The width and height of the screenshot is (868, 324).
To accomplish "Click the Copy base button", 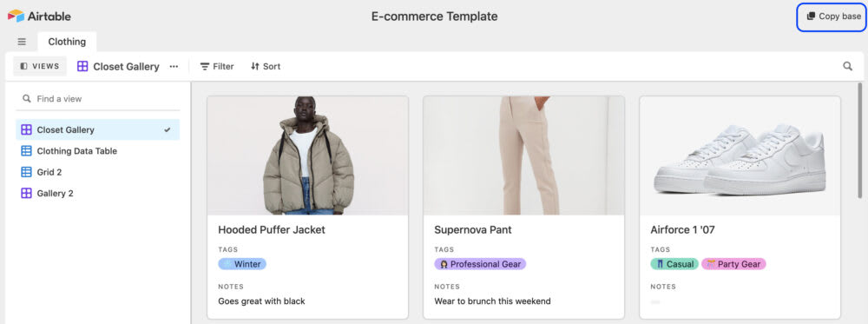I will pyautogui.click(x=832, y=17).
